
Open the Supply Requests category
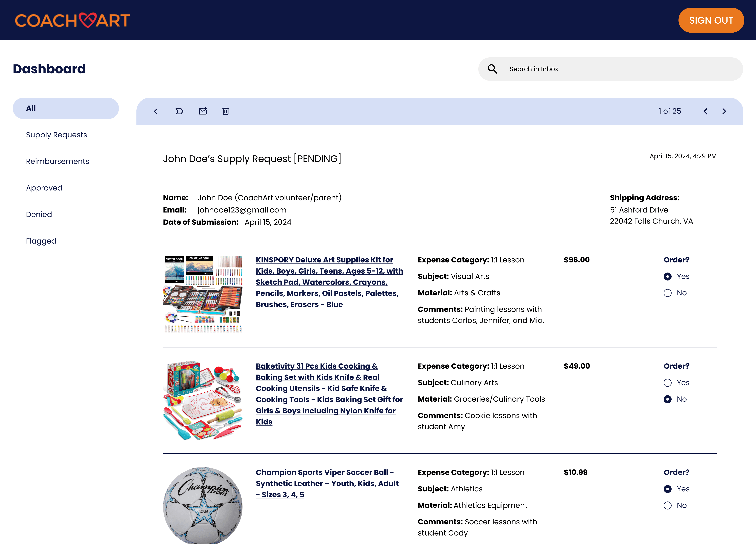(56, 135)
